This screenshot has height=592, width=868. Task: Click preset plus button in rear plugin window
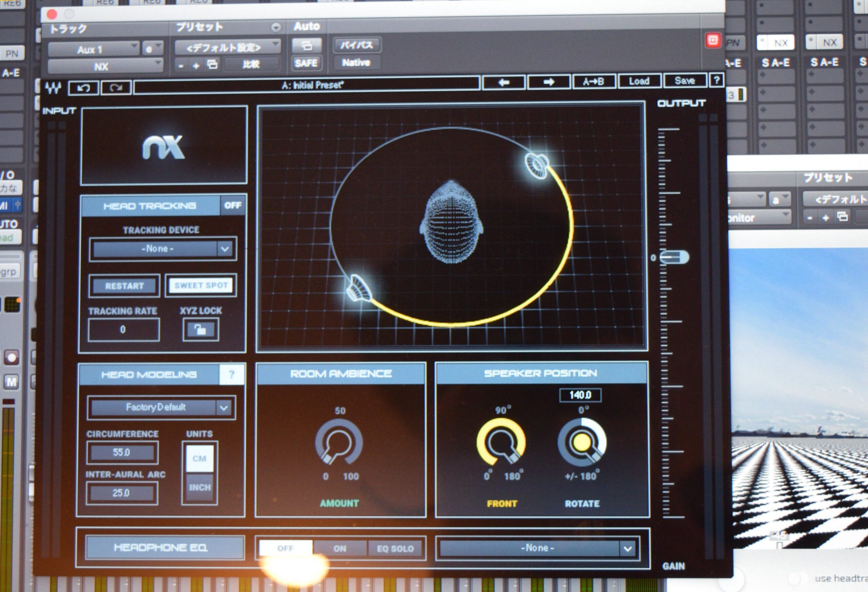point(826,217)
